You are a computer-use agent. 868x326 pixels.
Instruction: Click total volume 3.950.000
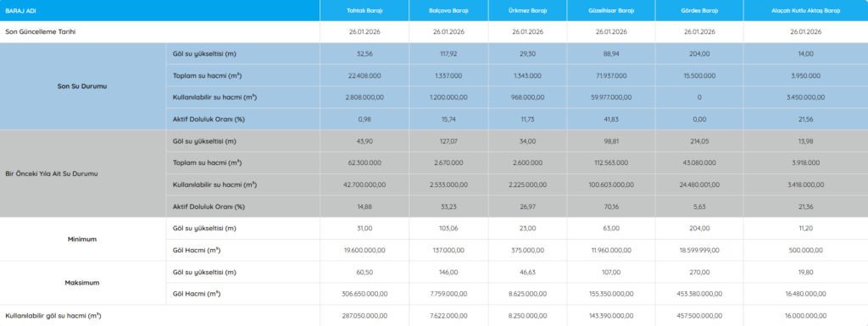click(805, 75)
